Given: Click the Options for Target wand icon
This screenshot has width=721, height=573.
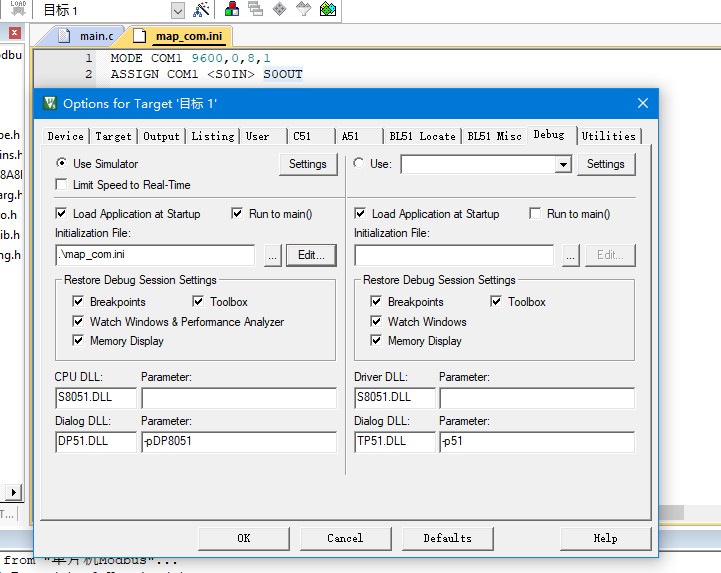Looking at the screenshot, I should click(200, 9).
